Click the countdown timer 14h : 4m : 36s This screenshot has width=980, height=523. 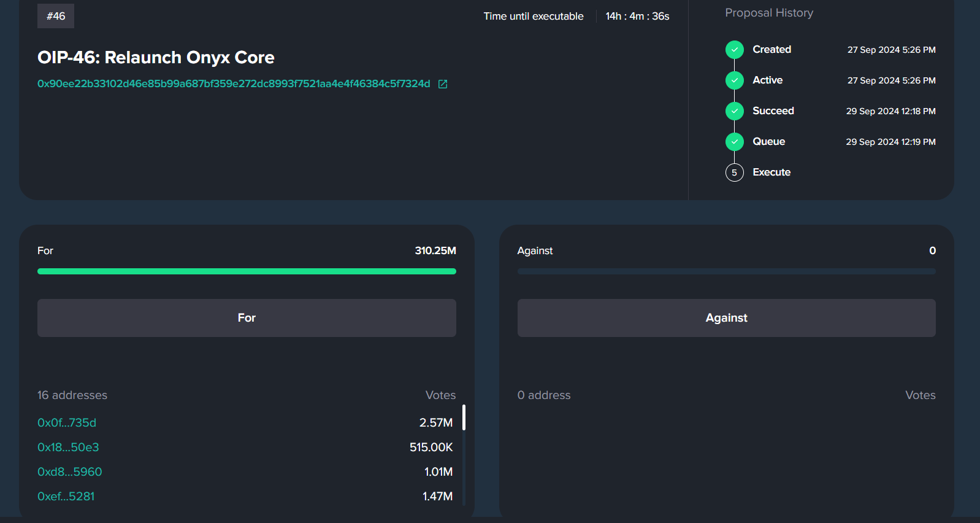637,16
